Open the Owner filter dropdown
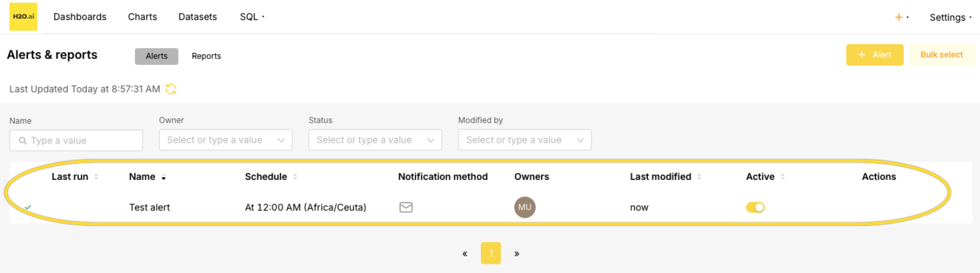 tap(225, 140)
